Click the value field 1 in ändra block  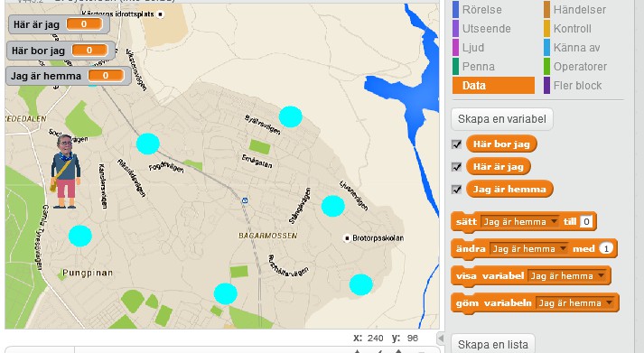[x=606, y=249]
